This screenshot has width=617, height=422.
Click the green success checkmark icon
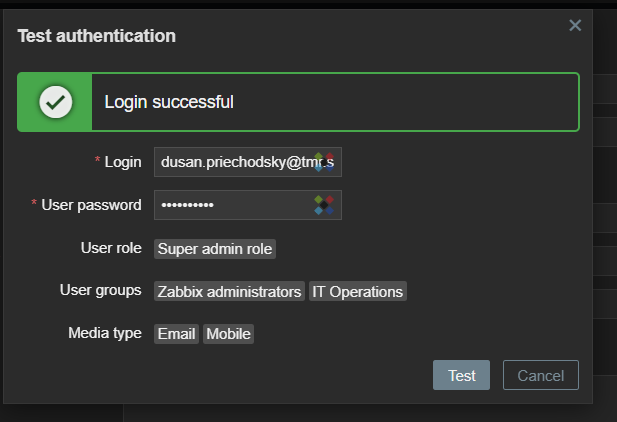[55, 102]
